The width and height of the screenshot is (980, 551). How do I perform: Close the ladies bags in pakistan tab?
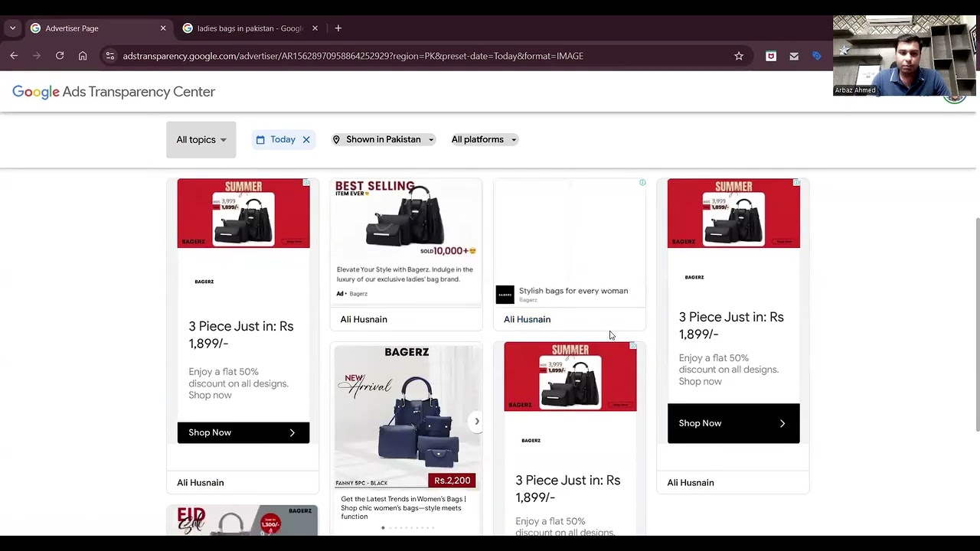coord(315,28)
